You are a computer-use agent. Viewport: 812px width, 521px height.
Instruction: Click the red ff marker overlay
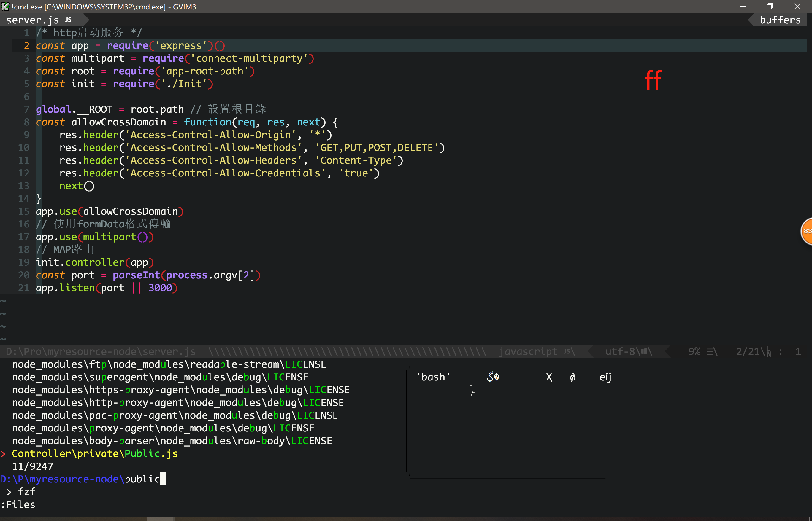(x=653, y=81)
